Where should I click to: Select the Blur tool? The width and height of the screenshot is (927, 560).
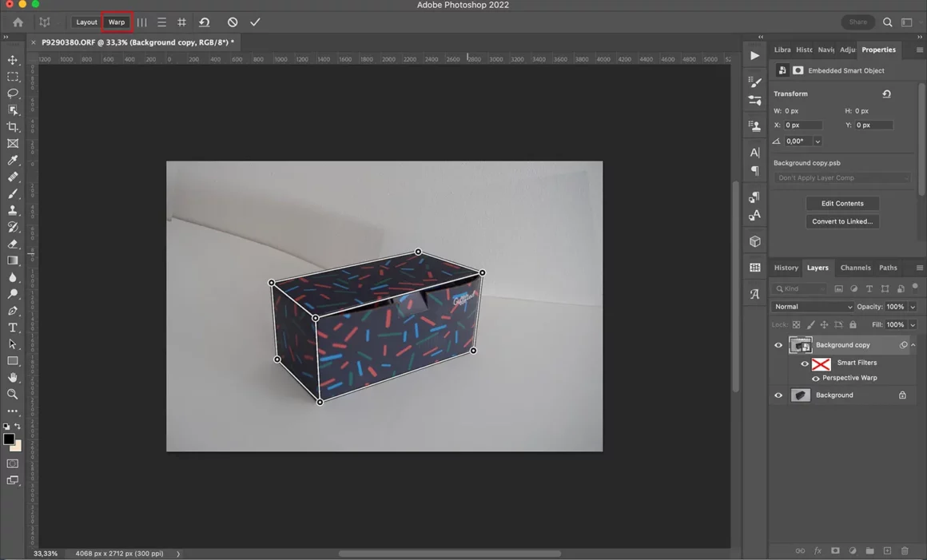pos(13,277)
